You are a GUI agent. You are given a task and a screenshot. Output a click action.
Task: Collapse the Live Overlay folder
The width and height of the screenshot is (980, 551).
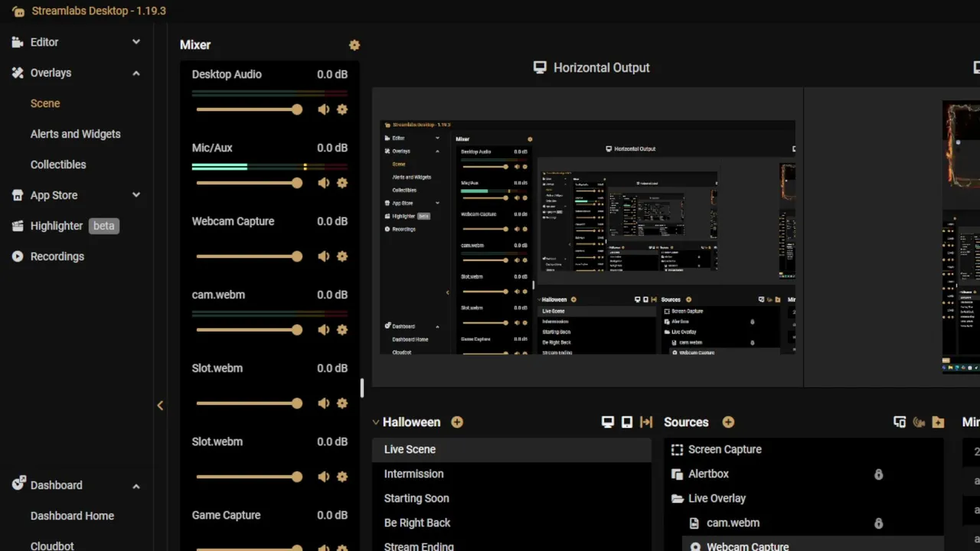click(677, 498)
